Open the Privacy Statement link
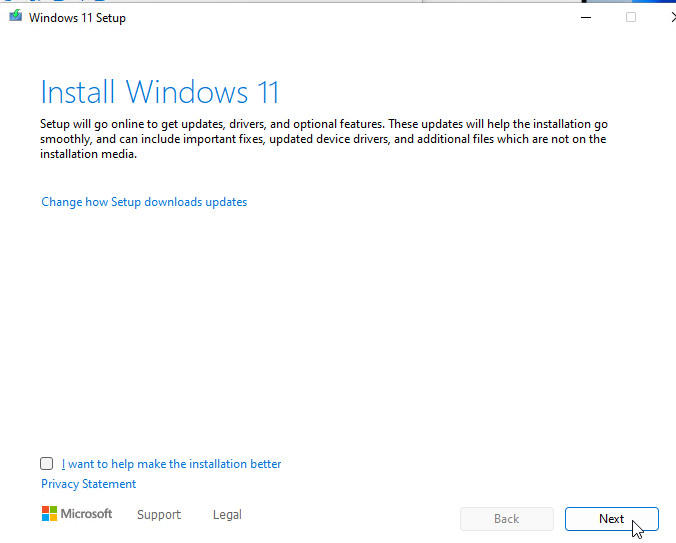This screenshot has width=676, height=543. click(x=88, y=484)
